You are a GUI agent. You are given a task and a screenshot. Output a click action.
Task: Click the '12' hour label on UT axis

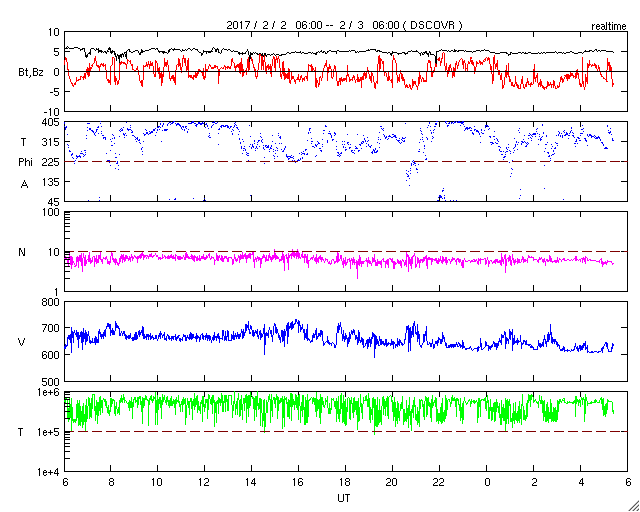coord(204,483)
